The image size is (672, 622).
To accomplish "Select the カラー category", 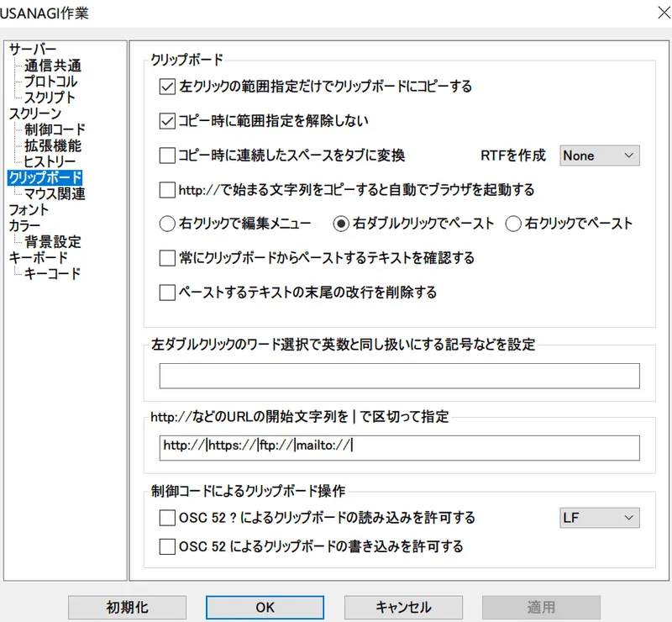I will 24,225.
